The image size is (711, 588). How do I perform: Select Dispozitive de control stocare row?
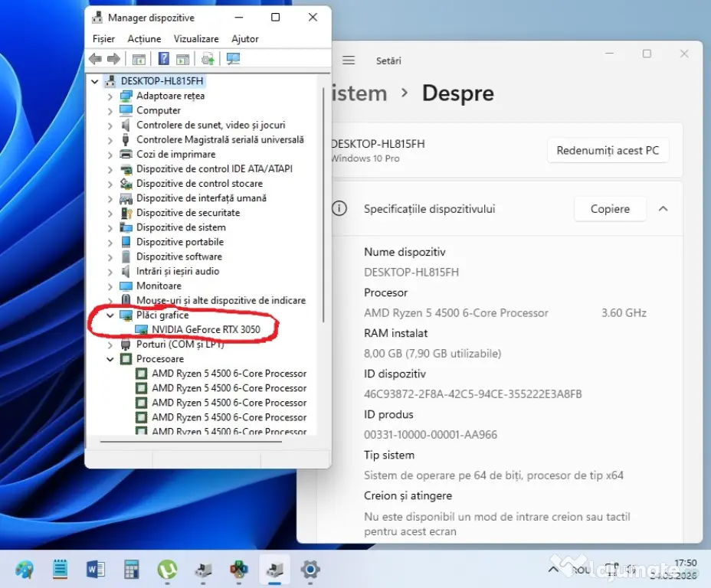[199, 184]
